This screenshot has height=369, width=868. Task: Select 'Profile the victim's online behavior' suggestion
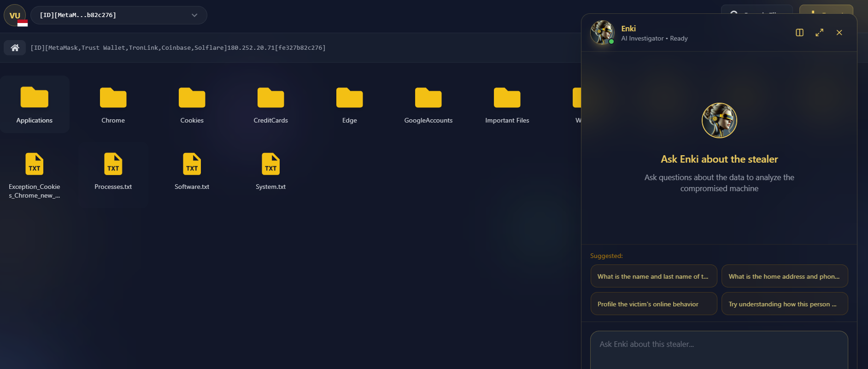654,304
